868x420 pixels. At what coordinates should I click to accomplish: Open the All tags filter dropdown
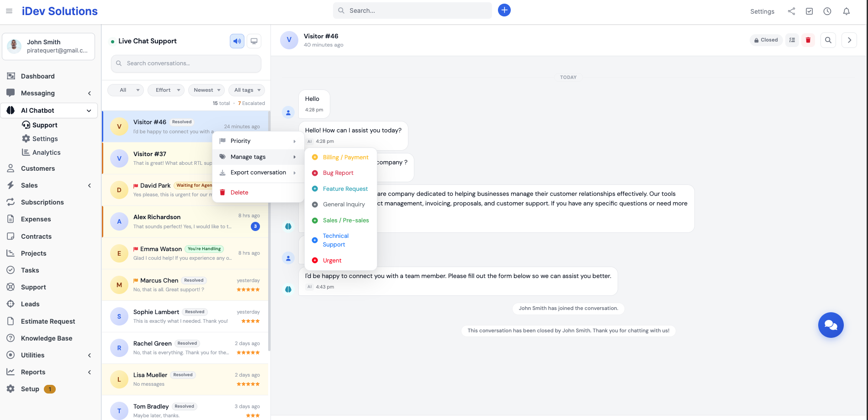coord(247,90)
